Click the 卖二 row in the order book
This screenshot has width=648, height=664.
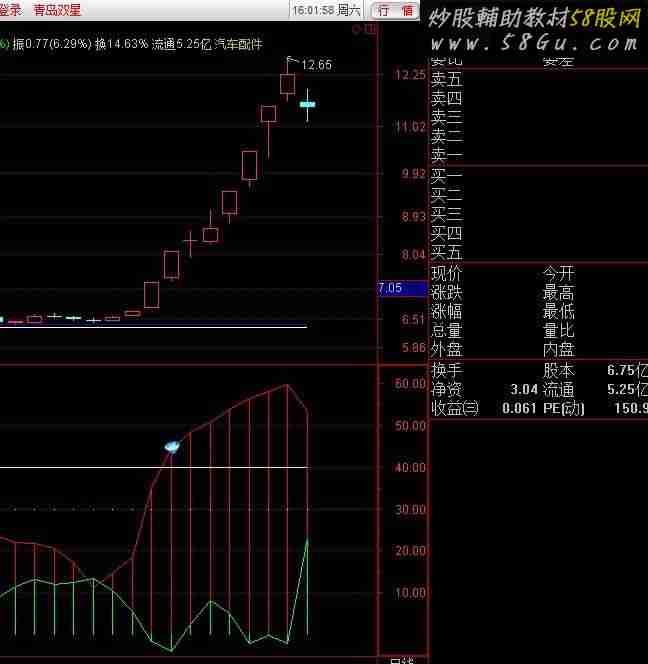tap(446, 136)
